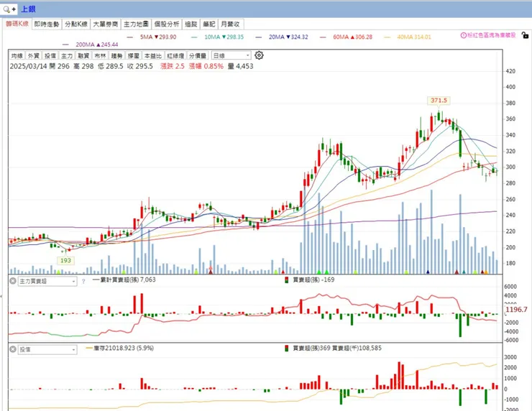
Task: Click the 1196.7 red value label
Action: [517, 309]
